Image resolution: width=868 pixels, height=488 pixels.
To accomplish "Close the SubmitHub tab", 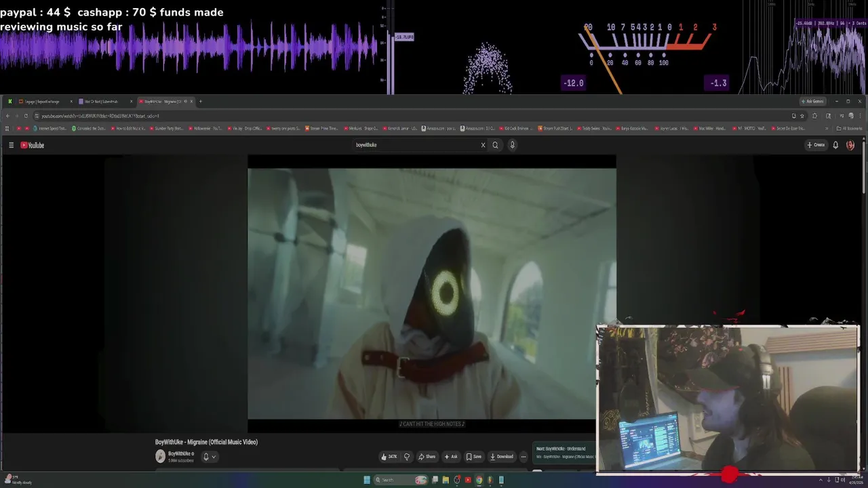I will coord(131,102).
